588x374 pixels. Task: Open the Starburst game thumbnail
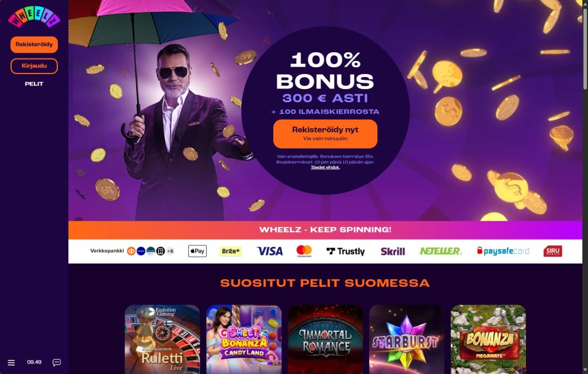click(406, 339)
